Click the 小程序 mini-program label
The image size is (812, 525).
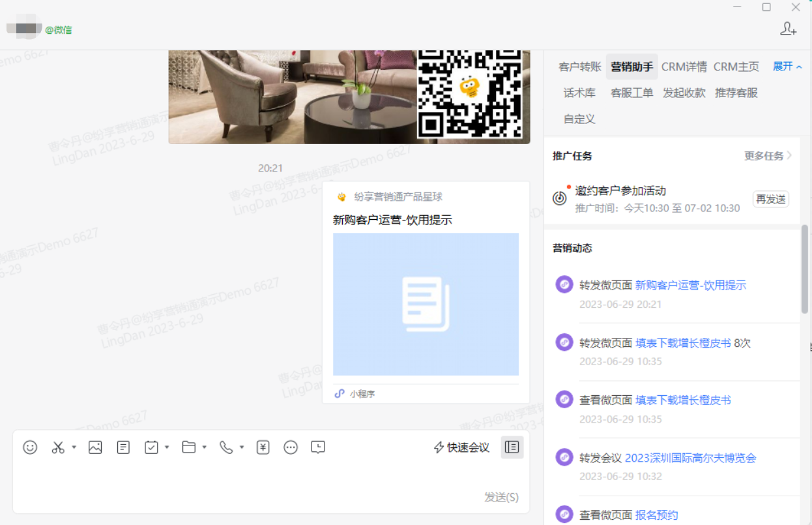(x=362, y=394)
